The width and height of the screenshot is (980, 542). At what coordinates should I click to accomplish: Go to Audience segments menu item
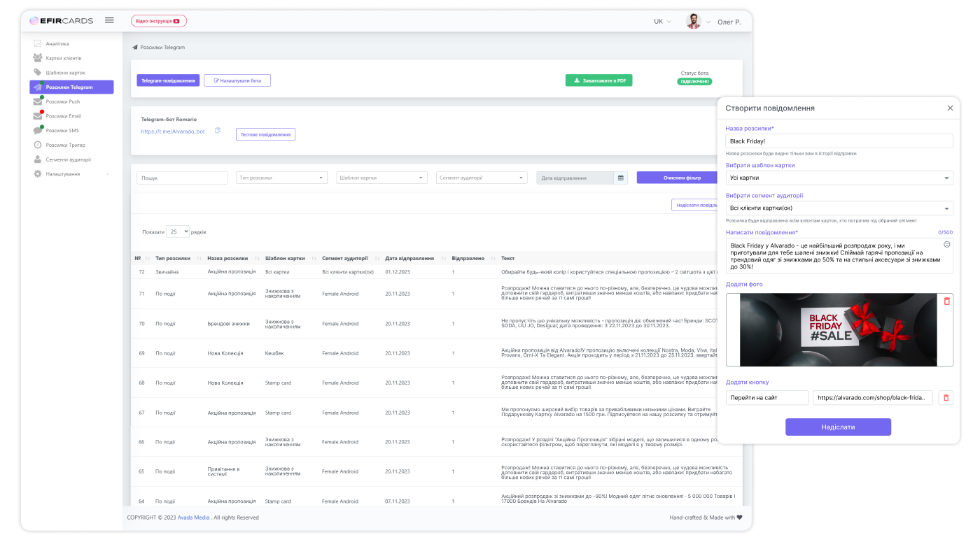pyautogui.click(x=68, y=159)
